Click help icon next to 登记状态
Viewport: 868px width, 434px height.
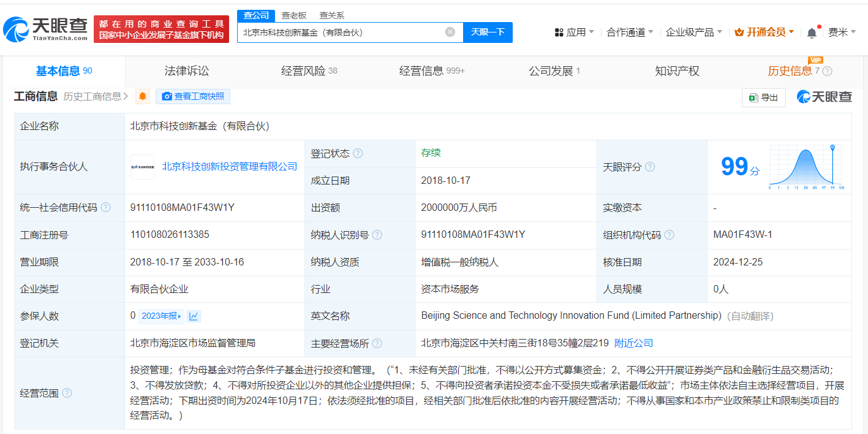358,154
